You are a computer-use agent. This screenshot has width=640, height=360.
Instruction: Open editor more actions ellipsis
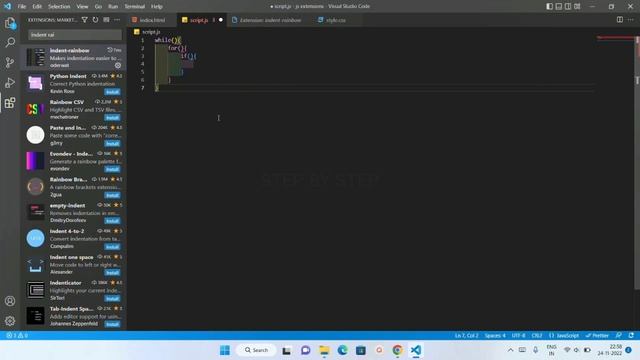tap(631, 20)
